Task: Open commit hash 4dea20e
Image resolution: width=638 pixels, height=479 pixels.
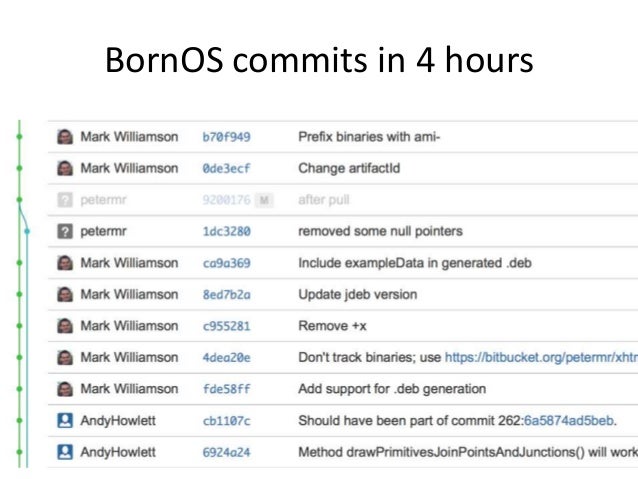Action: (x=226, y=358)
